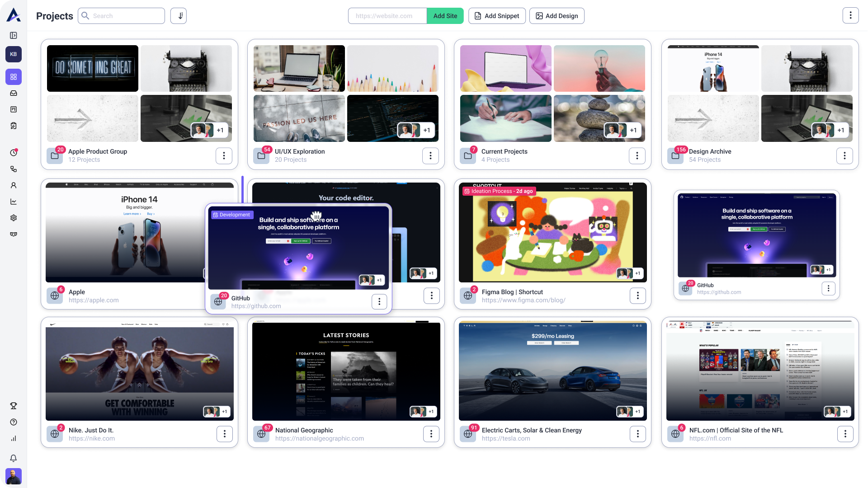Click the globe icon on Apple card

coord(55,296)
